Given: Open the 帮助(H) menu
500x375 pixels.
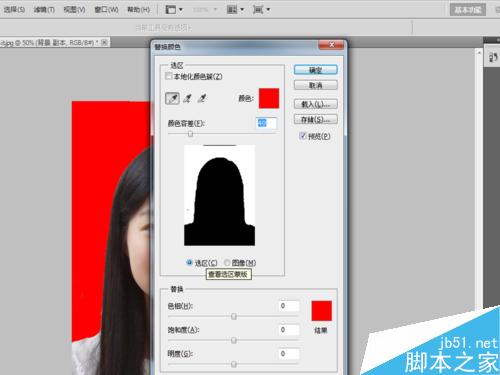Looking at the screenshot, I should click(x=138, y=9).
